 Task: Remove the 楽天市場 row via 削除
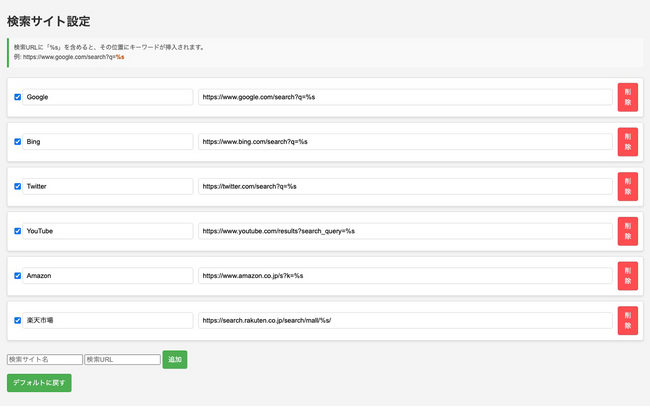(x=627, y=321)
